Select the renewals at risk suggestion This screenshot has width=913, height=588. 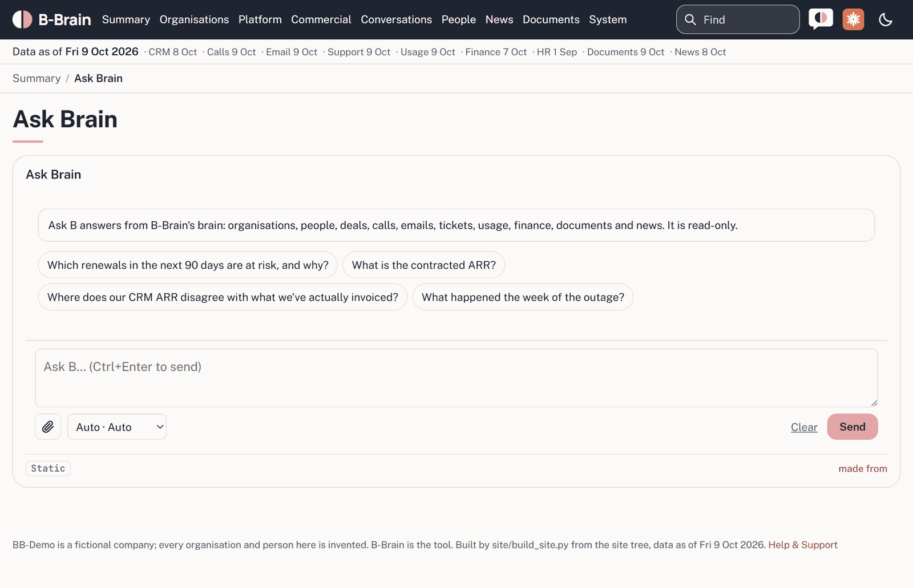(188, 265)
